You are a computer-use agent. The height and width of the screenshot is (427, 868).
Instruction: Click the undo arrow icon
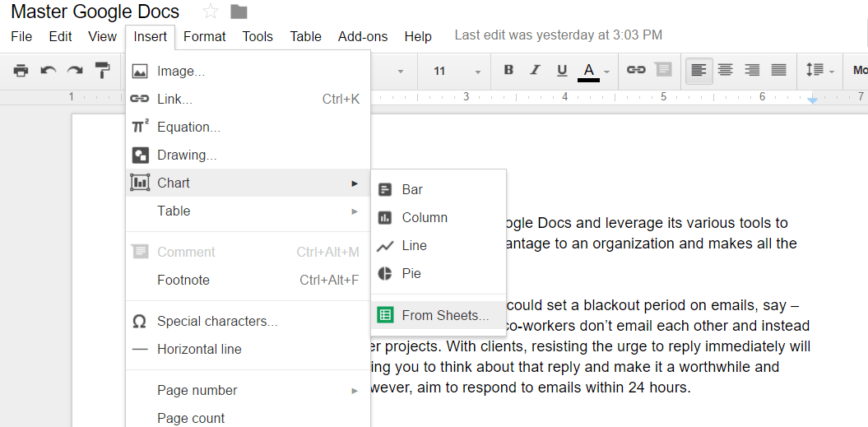[x=49, y=70]
